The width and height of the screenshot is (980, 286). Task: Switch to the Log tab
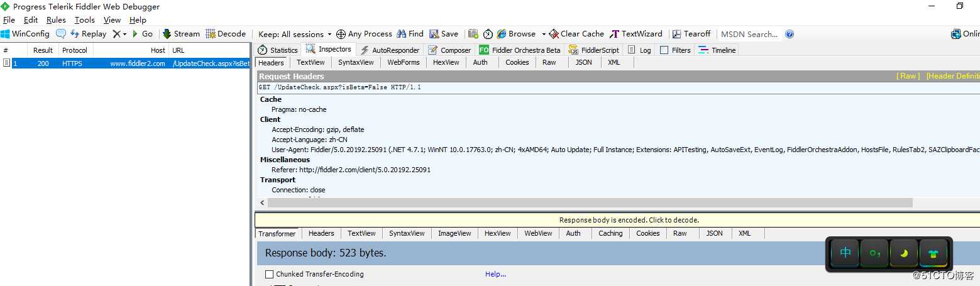click(639, 50)
